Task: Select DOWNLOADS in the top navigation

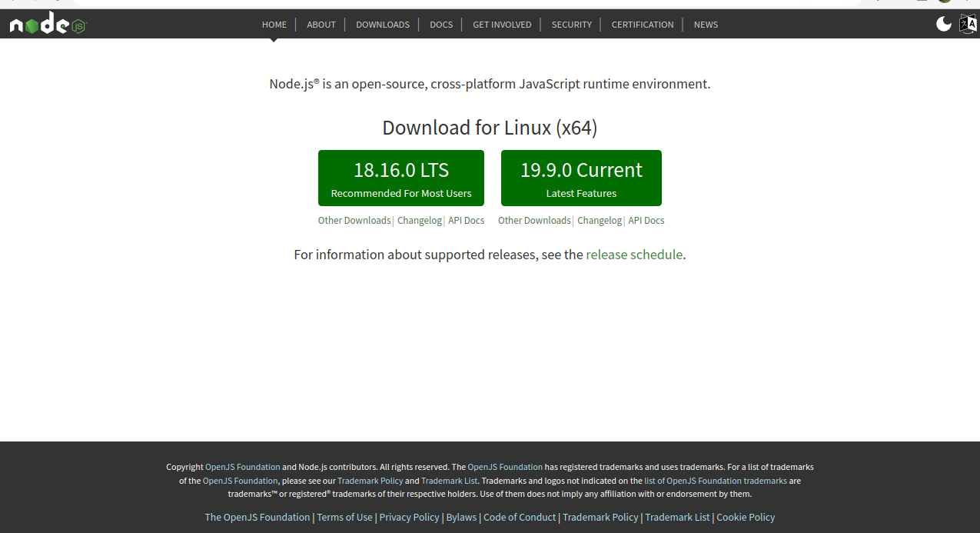Action: click(x=383, y=25)
